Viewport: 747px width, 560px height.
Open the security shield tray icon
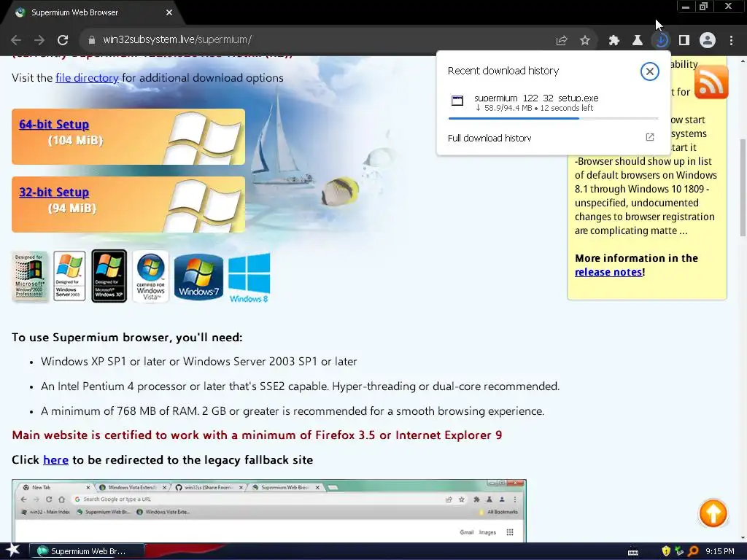(666, 551)
